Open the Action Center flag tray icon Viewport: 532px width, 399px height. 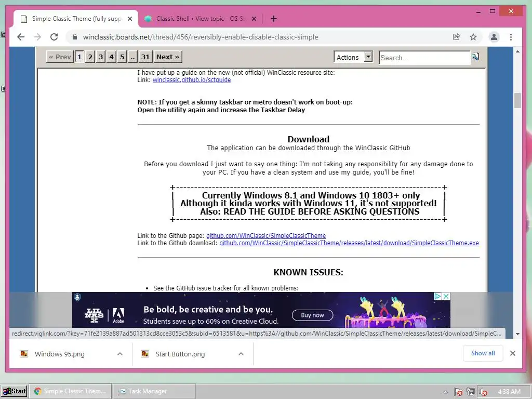pos(458,392)
